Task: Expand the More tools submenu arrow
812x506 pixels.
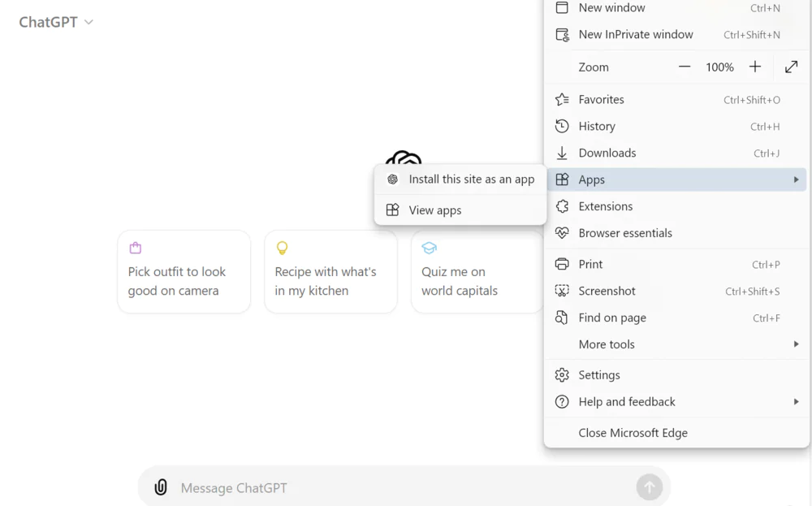Action: click(796, 344)
